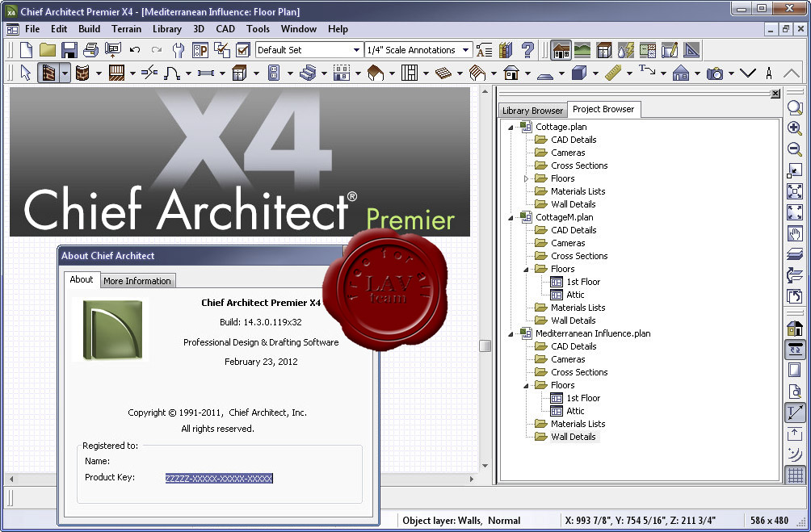This screenshot has width=811, height=532.
Task: Undo the last action
Action: coord(135,50)
